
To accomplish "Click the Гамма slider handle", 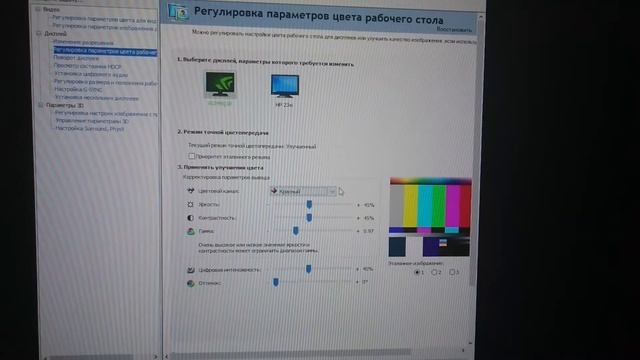I will 296,231.
